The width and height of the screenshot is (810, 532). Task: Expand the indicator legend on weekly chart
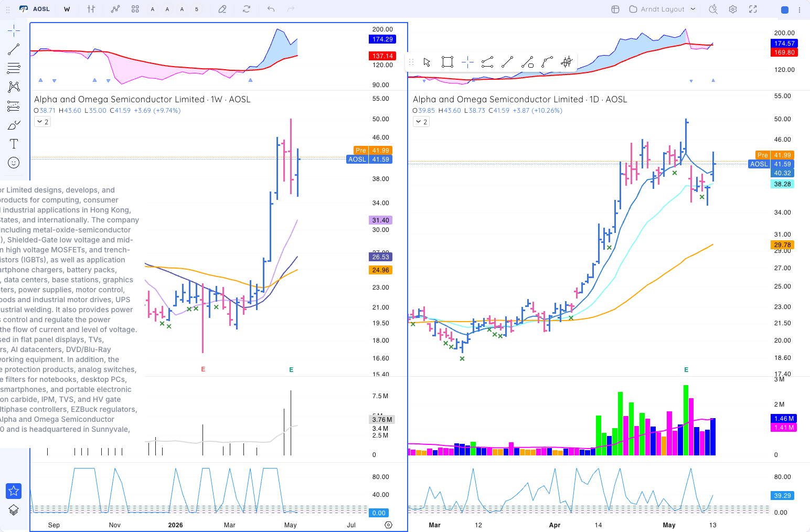click(42, 122)
